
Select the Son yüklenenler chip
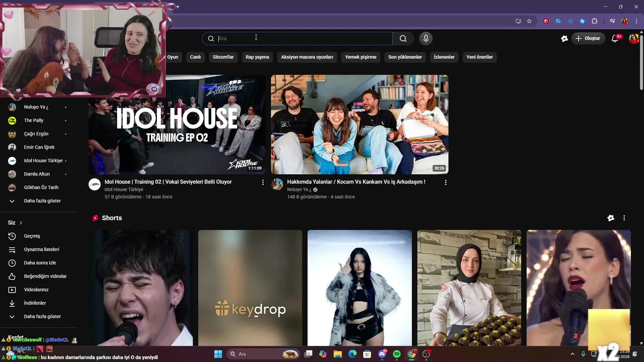(405, 57)
